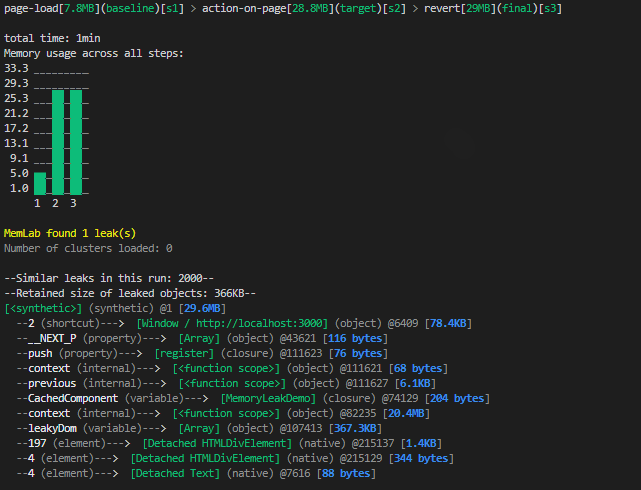This screenshot has width=641, height=490.
Task: Click the 'previous' internal edge name
Action: point(52,384)
